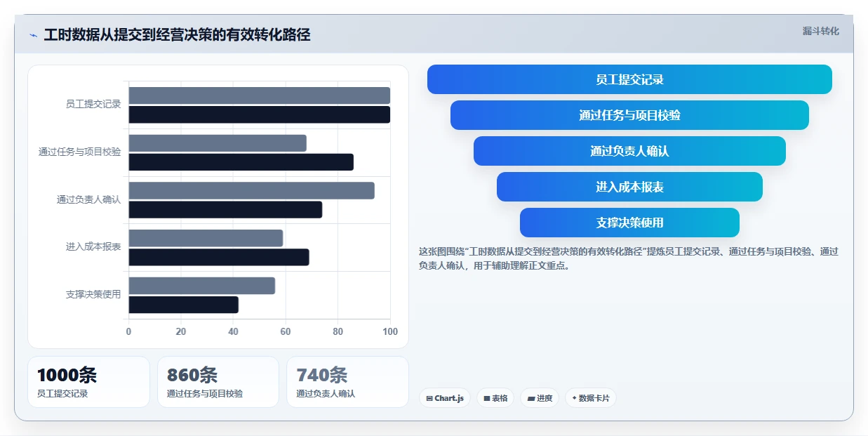The width and height of the screenshot is (868, 436).
Task: Click the page title 工时数据从提交到经营决策的有效转化路径
Action: point(177,34)
